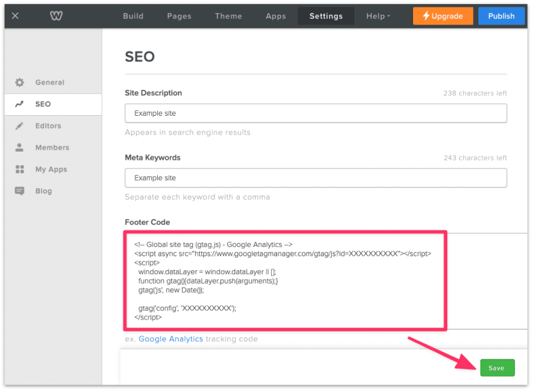533x392 pixels.
Task: Click the Weebly logo
Action: click(56, 15)
